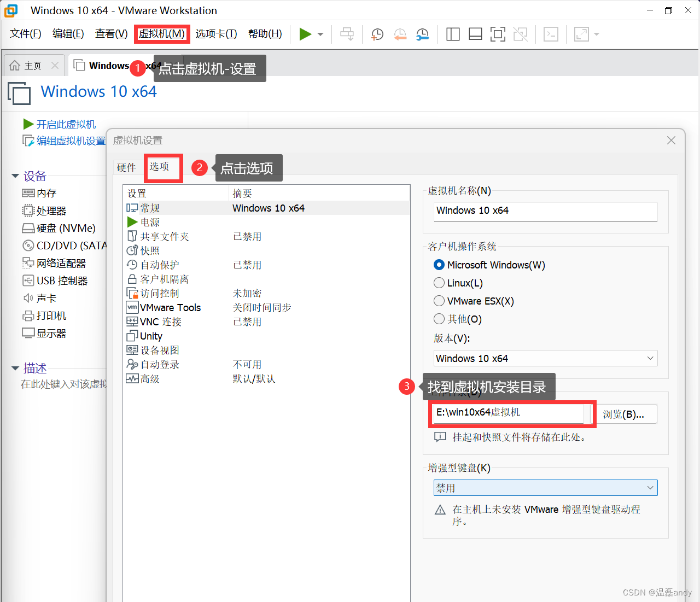This screenshot has height=602, width=700.
Task: Select the CD/DVD (SATA) device entry
Action: (x=64, y=246)
